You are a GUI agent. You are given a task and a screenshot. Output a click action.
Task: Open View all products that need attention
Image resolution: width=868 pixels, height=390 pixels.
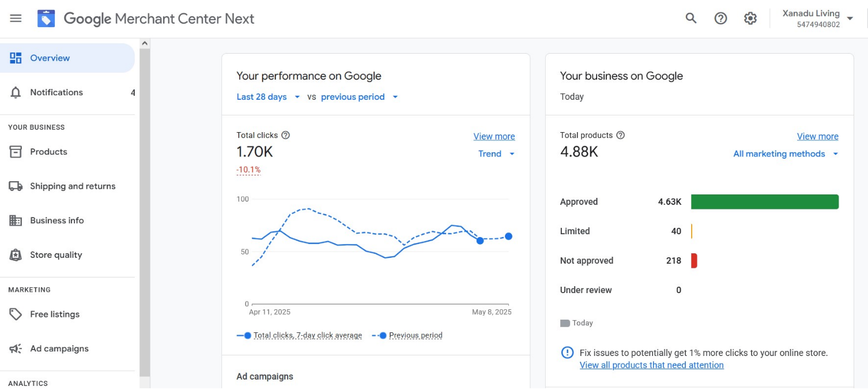[651, 365]
